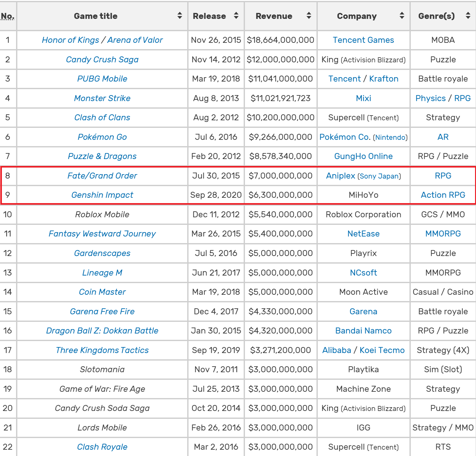Select the Lords Mobile title text

[x=102, y=428]
